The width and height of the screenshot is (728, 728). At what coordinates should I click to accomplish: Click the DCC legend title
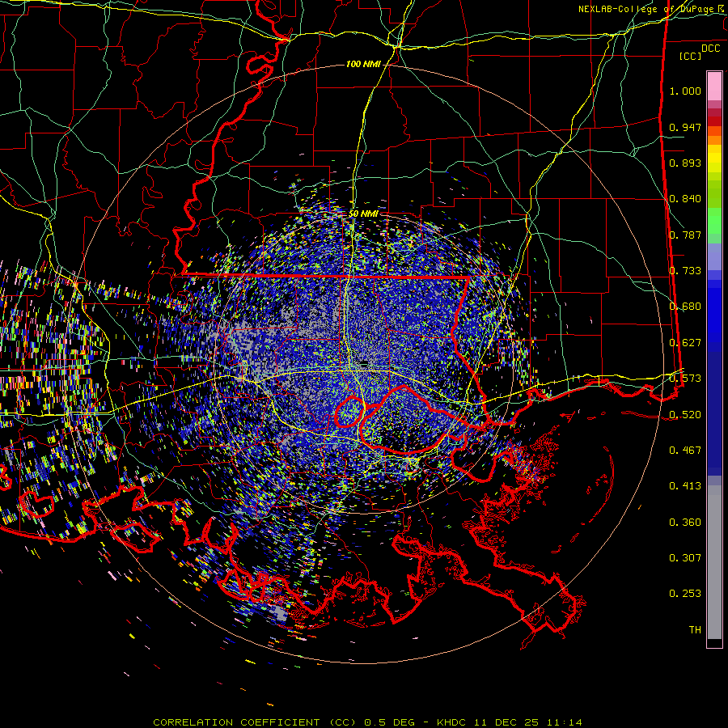tap(710, 49)
